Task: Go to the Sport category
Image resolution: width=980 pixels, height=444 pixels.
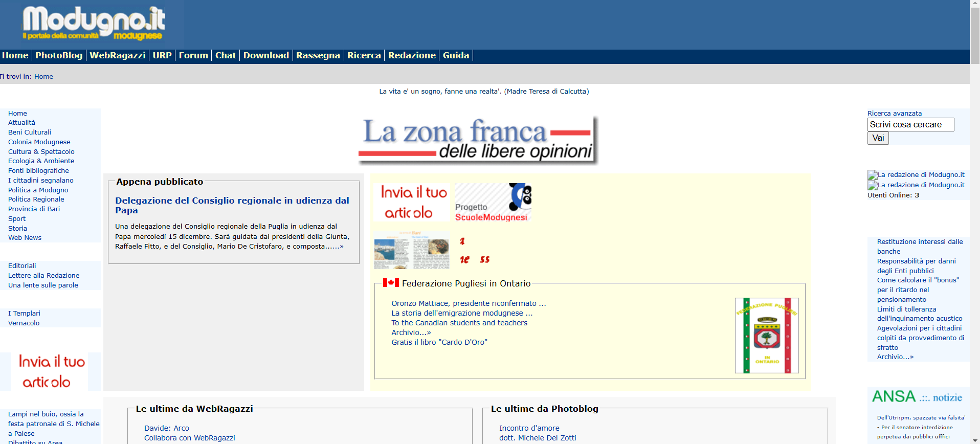Action: click(17, 219)
